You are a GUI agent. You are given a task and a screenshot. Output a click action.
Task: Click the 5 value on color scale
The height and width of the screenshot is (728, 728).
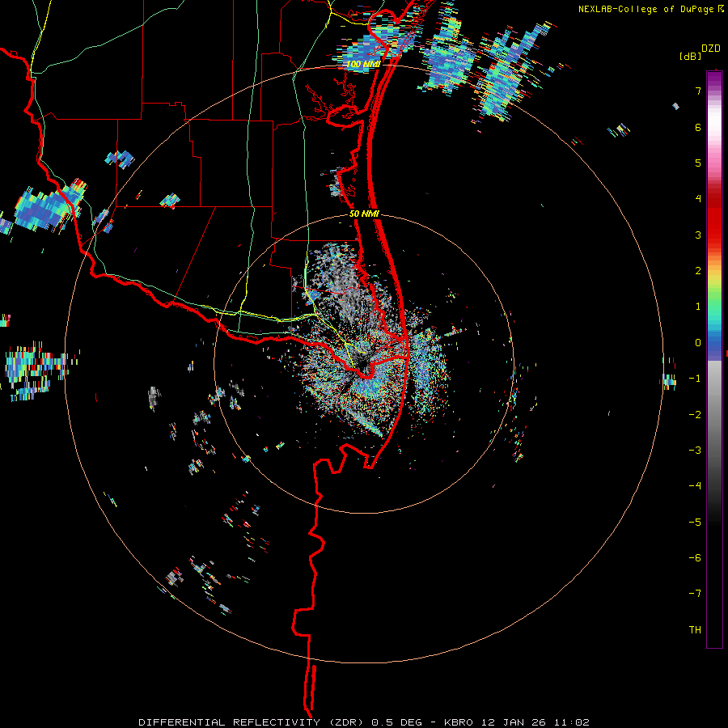pos(698,163)
